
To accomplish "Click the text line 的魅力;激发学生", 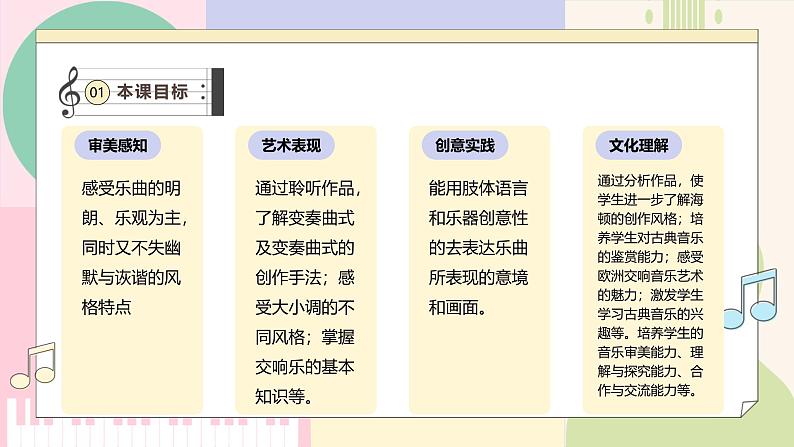I will pyautogui.click(x=650, y=295).
